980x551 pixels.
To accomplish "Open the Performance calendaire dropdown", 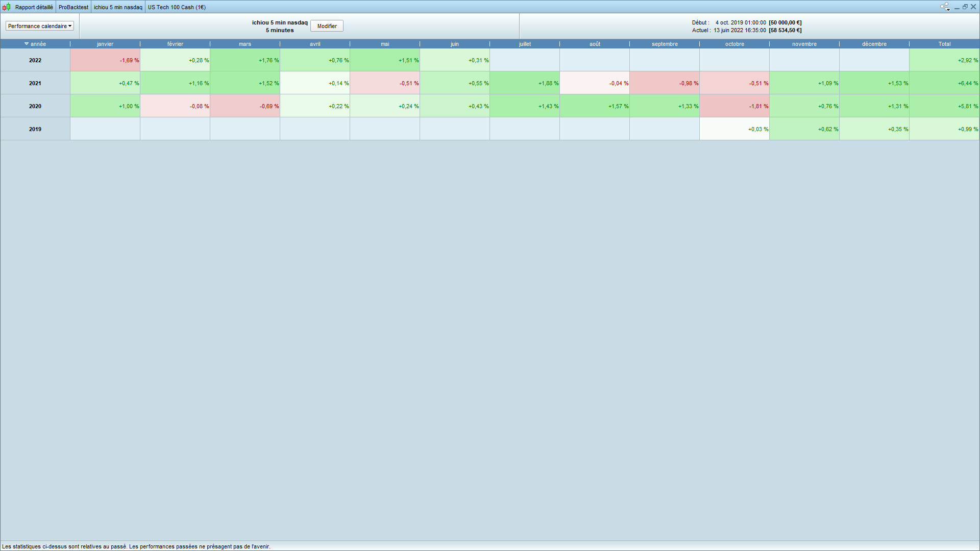I will [x=40, y=26].
